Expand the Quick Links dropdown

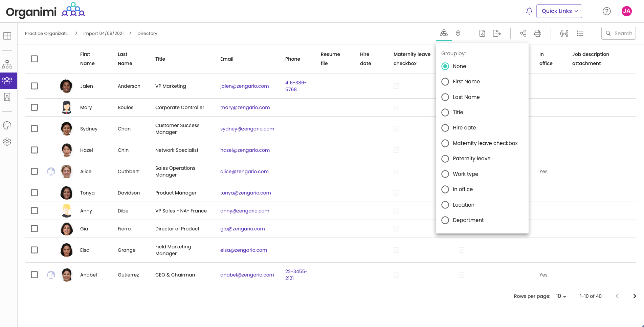click(x=559, y=11)
